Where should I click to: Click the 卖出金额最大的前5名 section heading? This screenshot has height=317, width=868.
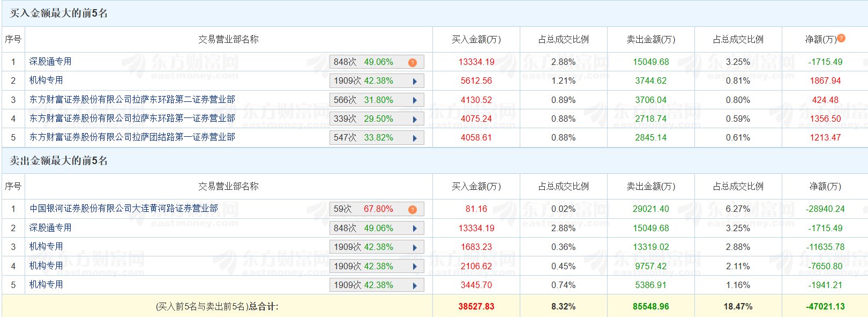point(58,161)
